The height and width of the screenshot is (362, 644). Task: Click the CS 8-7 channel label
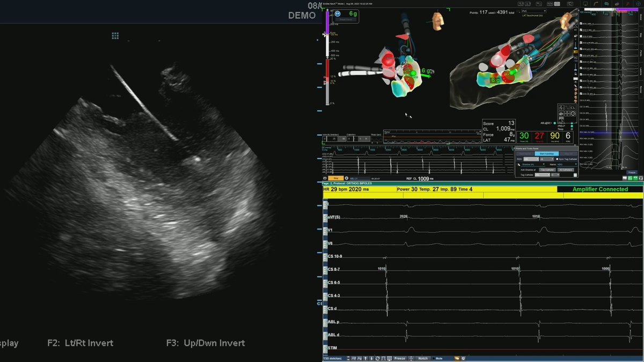(x=333, y=270)
